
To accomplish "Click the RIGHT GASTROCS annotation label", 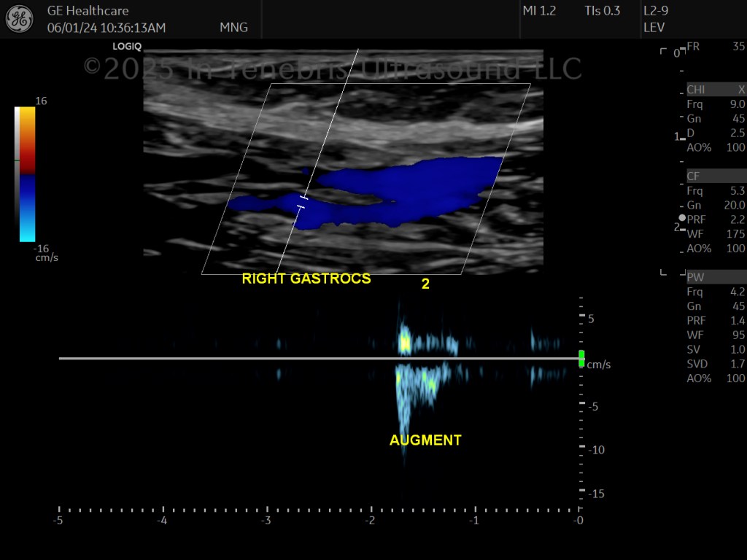I will click(x=306, y=279).
